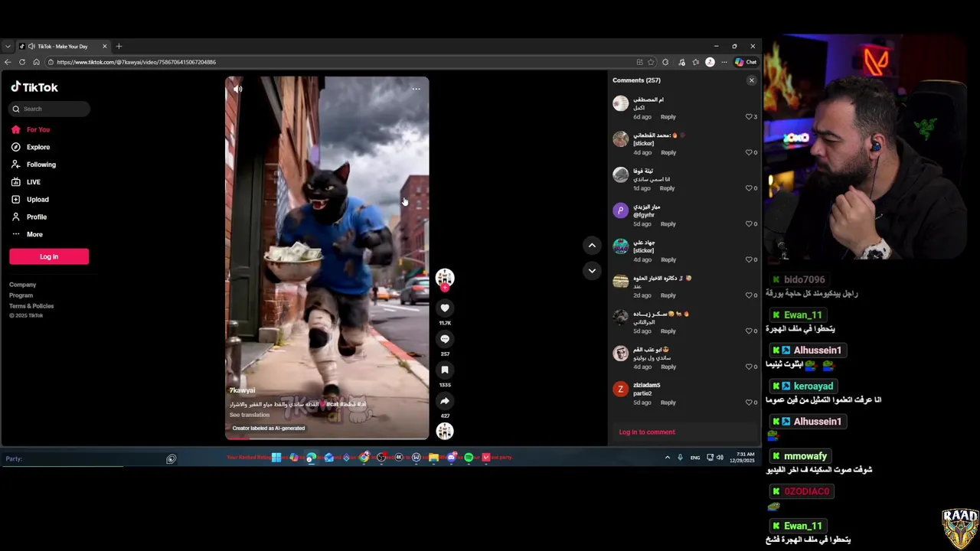Image resolution: width=980 pixels, height=551 pixels.
Task: Open the purple P commenter avatar
Action: click(621, 210)
